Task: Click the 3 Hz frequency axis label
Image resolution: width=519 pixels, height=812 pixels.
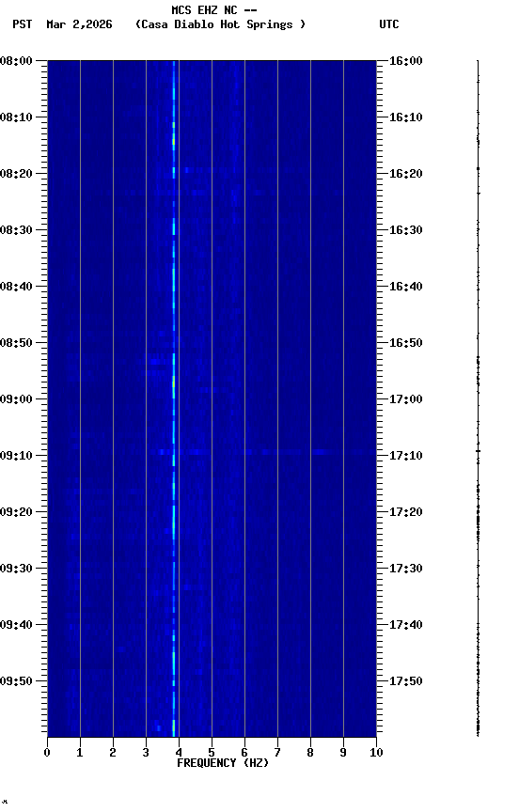Action: pyautogui.click(x=146, y=753)
